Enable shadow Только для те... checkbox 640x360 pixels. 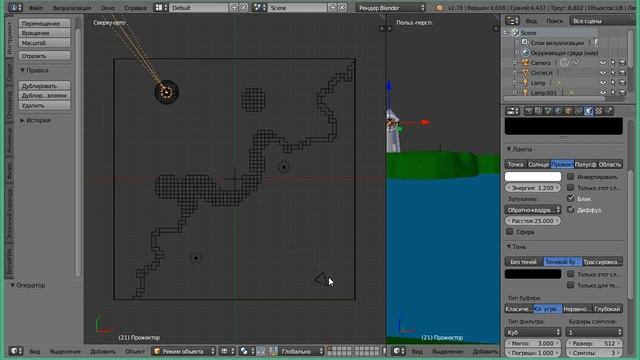(571, 285)
